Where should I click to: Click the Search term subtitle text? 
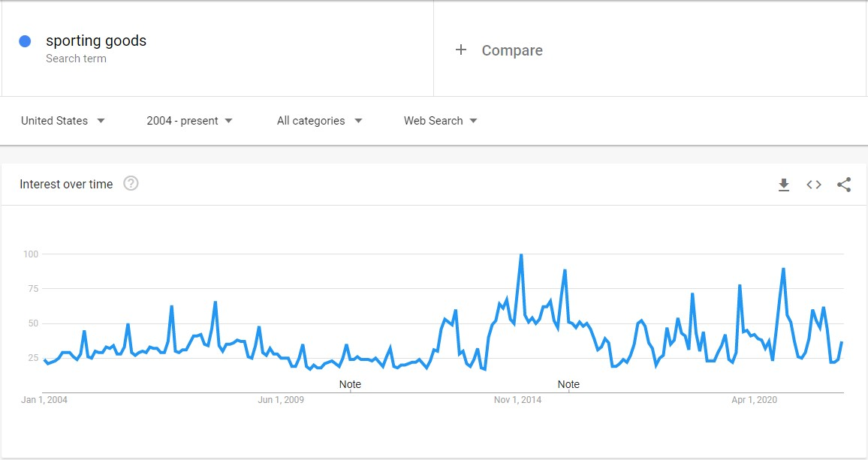pyautogui.click(x=76, y=59)
